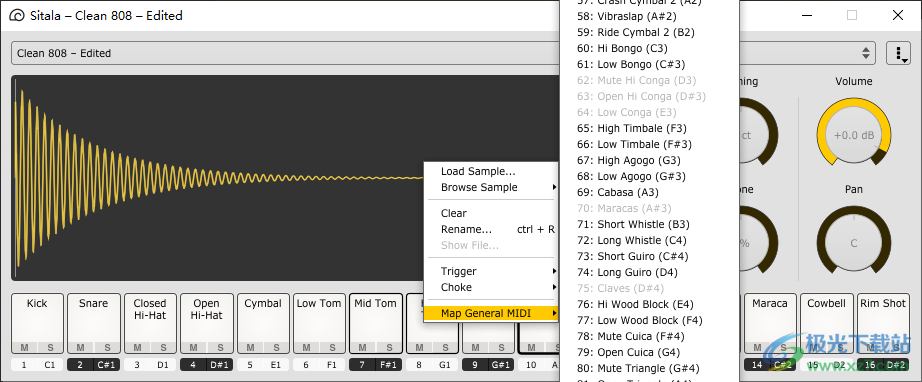This screenshot has width=922, height=382.
Task: Select Clear in the context menu
Action: point(491,213)
